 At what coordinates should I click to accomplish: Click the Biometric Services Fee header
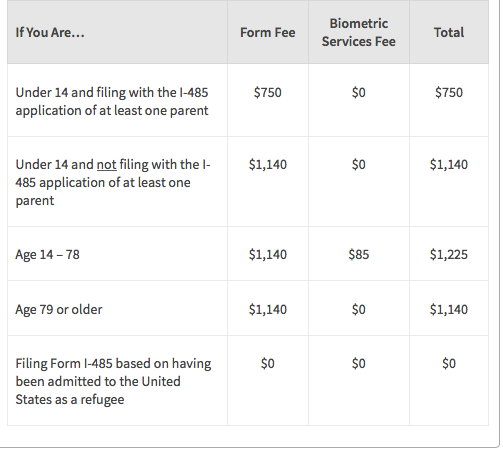tap(359, 33)
